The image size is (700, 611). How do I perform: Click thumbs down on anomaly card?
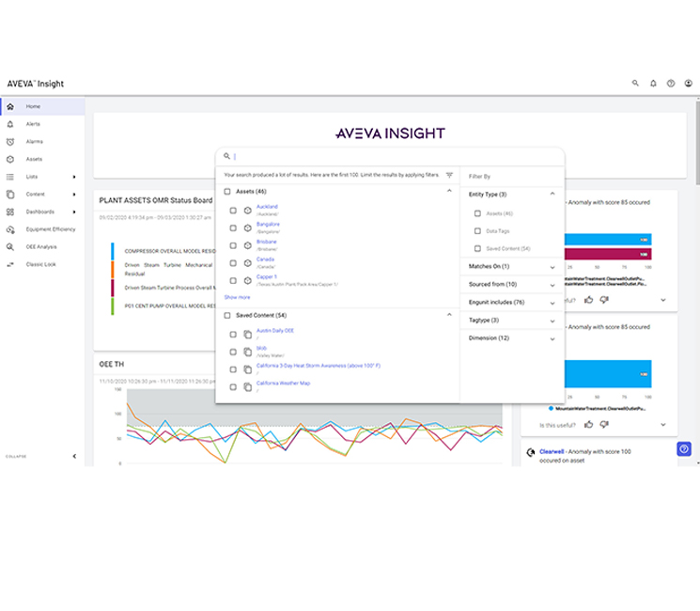(604, 300)
